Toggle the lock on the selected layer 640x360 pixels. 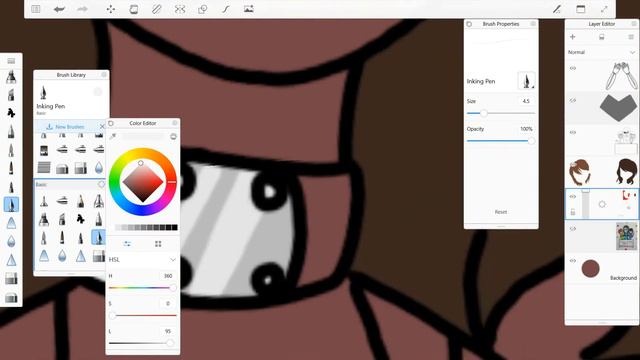(x=573, y=212)
